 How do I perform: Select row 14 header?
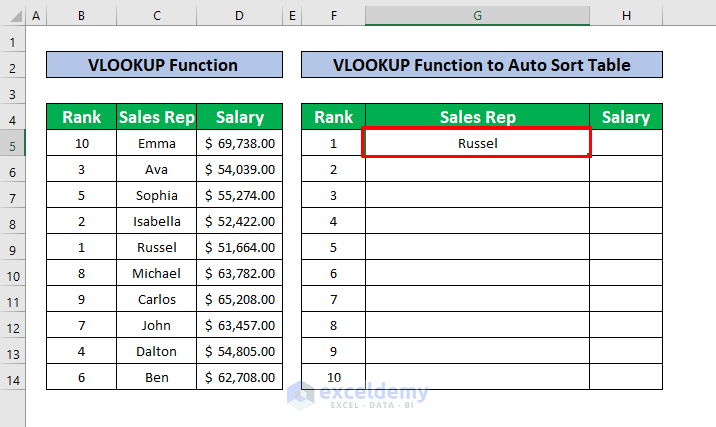tap(13, 378)
